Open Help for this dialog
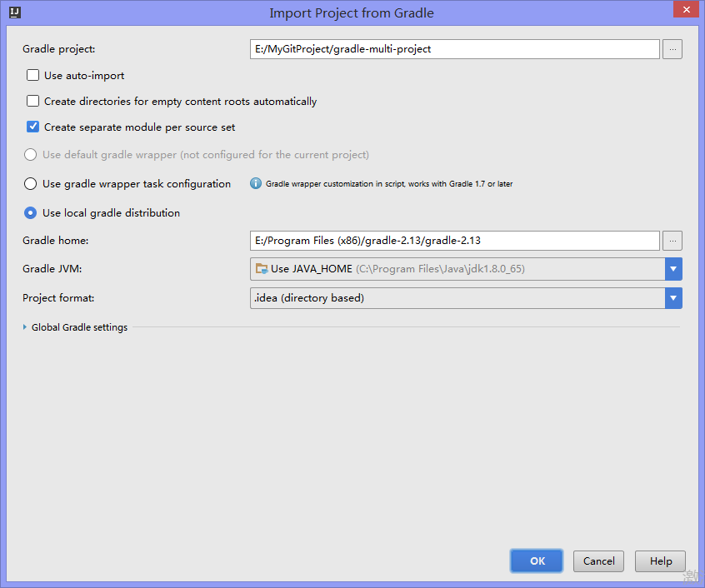705x588 pixels. [660, 561]
